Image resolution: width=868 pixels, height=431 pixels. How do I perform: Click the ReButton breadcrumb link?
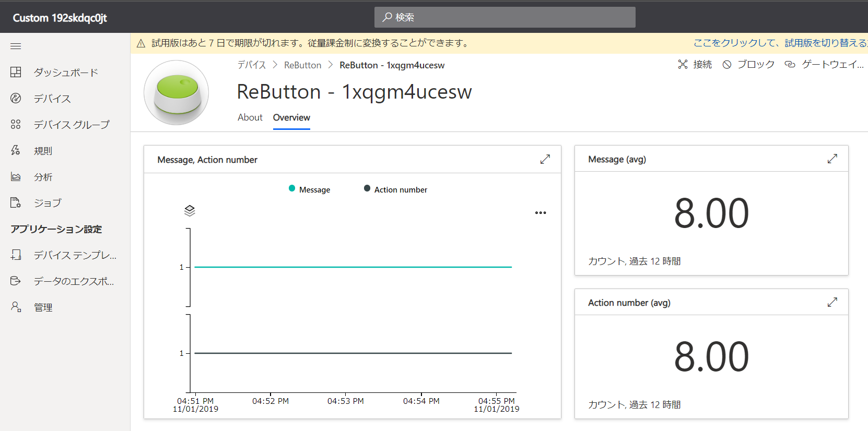pos(302,65)
